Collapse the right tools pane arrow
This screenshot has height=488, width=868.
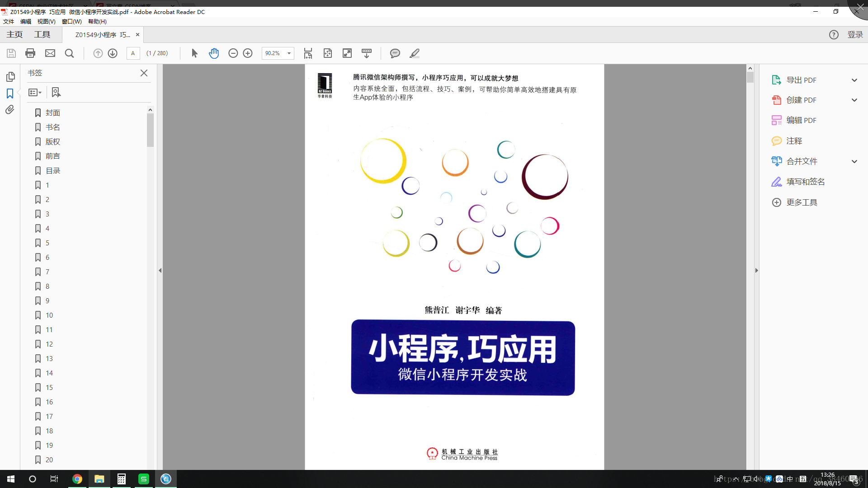point(756,270)
